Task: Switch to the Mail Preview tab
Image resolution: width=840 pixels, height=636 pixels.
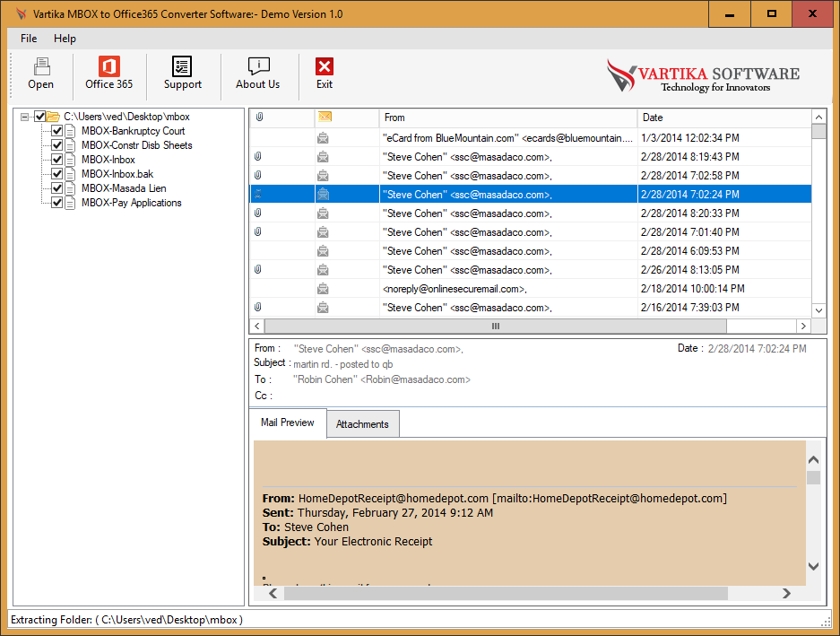Action: (x=288, y=423)
